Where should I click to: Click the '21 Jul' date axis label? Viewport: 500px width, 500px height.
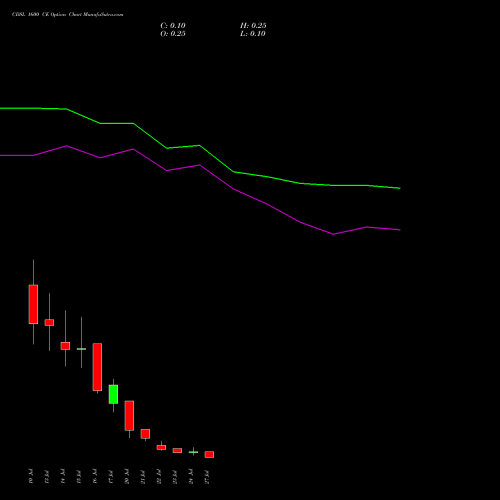tap(143, 476)
